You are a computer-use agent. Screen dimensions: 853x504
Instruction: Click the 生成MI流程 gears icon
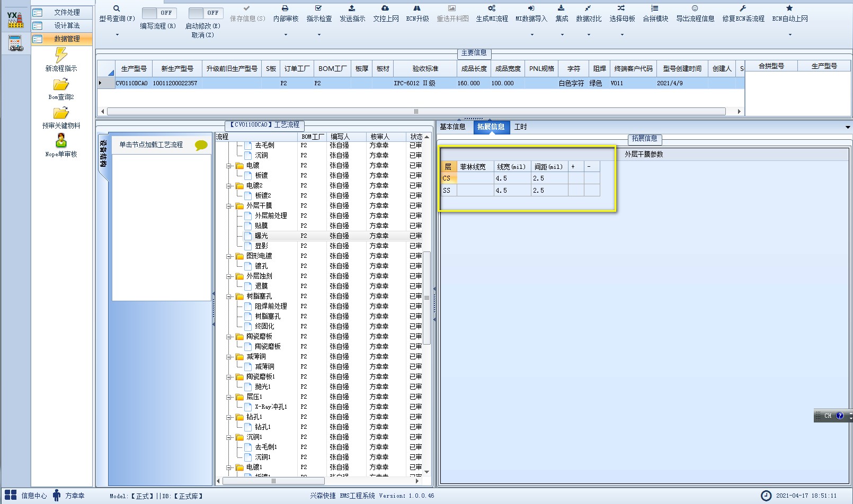(492, 8)
